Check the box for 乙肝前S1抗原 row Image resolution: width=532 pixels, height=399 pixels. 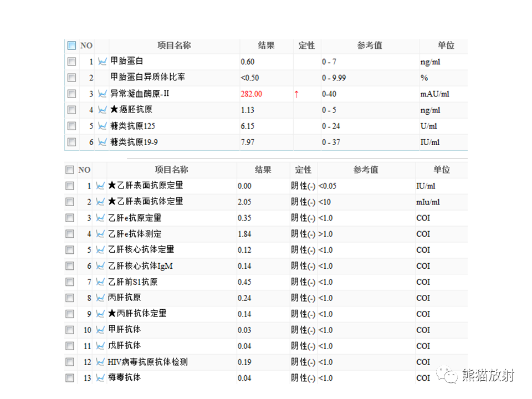pyautogui.click(x=70, y=282)
